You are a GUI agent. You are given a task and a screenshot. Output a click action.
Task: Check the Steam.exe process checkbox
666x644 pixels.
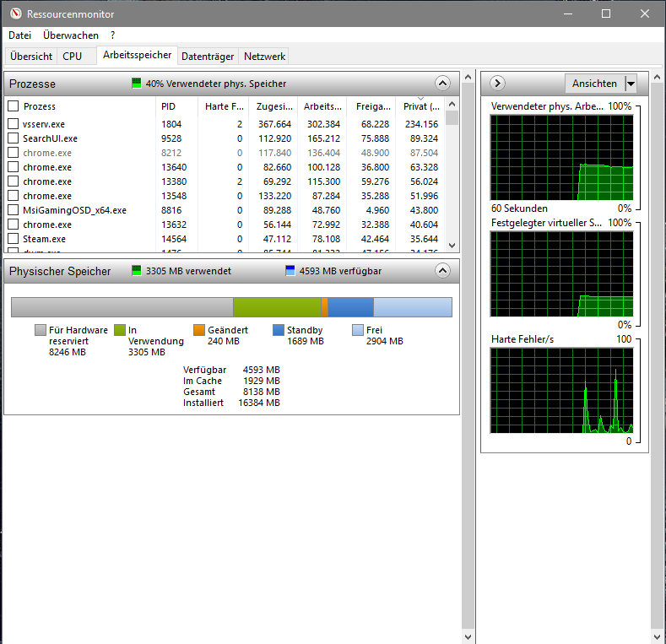coord(14,238)
